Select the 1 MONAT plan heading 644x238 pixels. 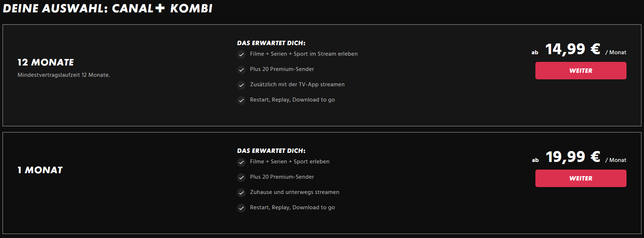point(40,170)
